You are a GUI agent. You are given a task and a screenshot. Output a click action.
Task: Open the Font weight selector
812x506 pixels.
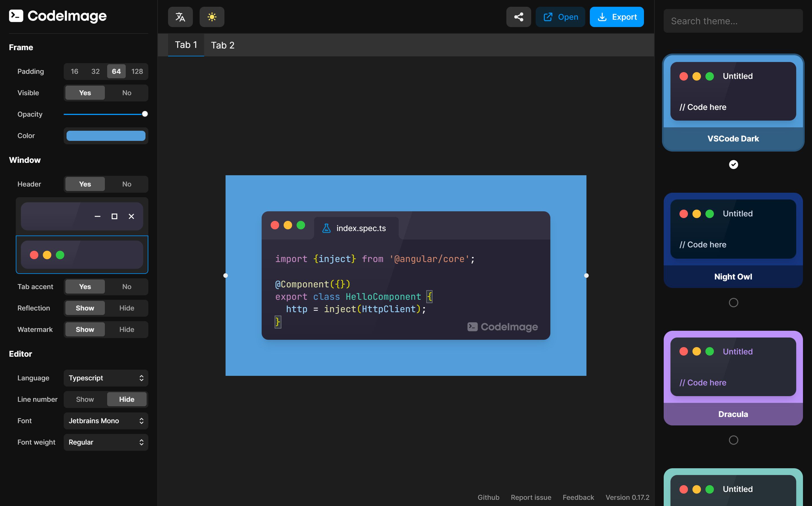pyautogui.click(x=105, y=442)
